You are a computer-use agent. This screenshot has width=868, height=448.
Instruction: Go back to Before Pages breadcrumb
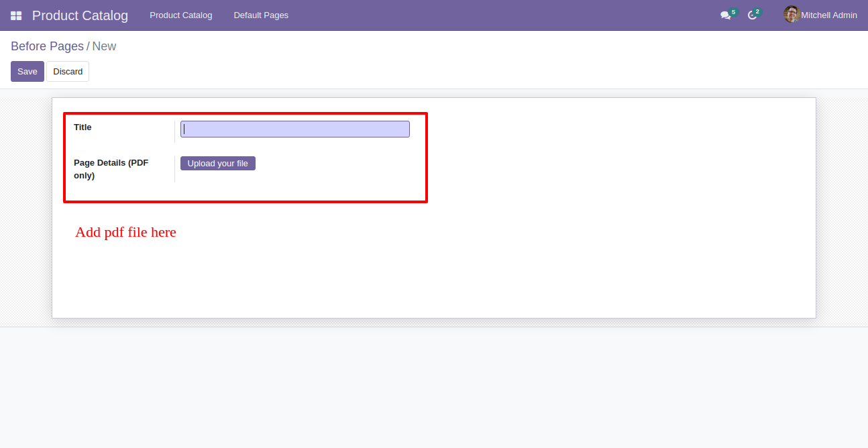point(47,46)
